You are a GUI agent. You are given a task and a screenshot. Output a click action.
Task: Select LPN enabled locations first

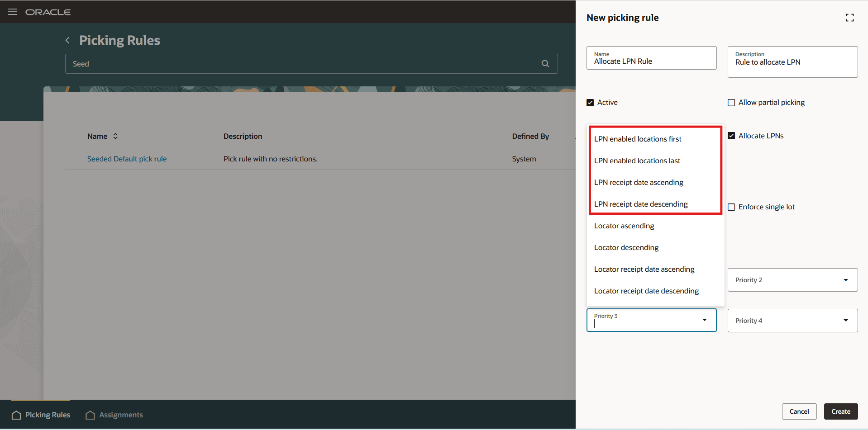coord(655,139)
